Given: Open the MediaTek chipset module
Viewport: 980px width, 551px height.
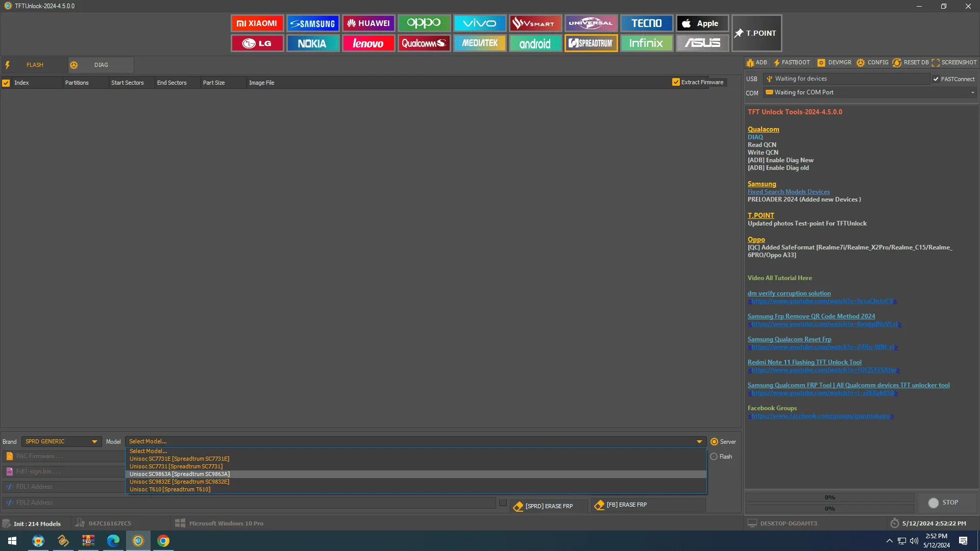Looking at the screenshot, I should (x=480, y=43).
